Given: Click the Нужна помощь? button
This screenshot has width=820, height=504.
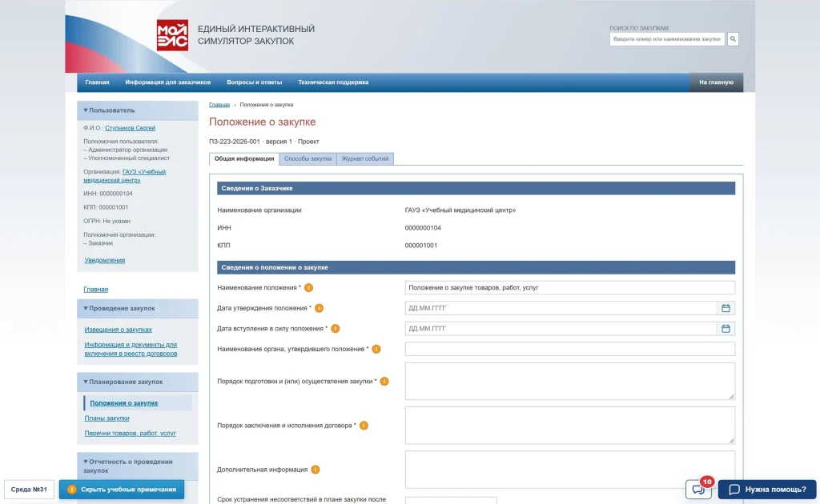Looking at the screenshot, I should (767, 490).
